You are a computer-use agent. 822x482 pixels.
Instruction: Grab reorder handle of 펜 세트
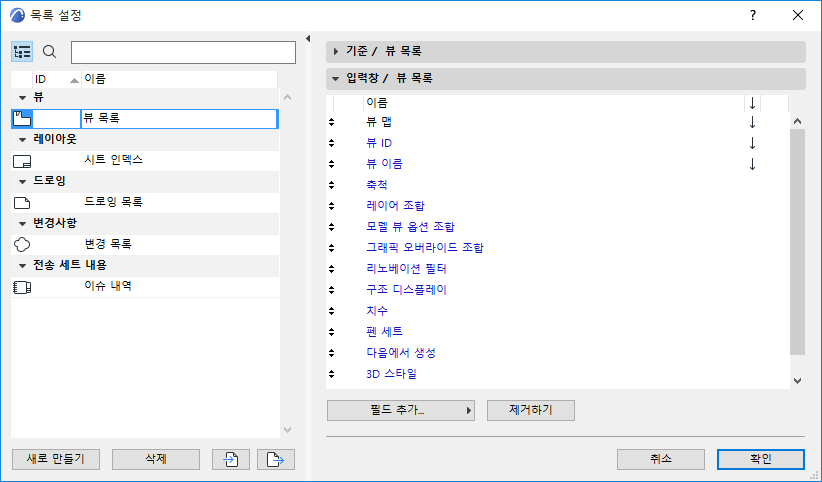331,332
